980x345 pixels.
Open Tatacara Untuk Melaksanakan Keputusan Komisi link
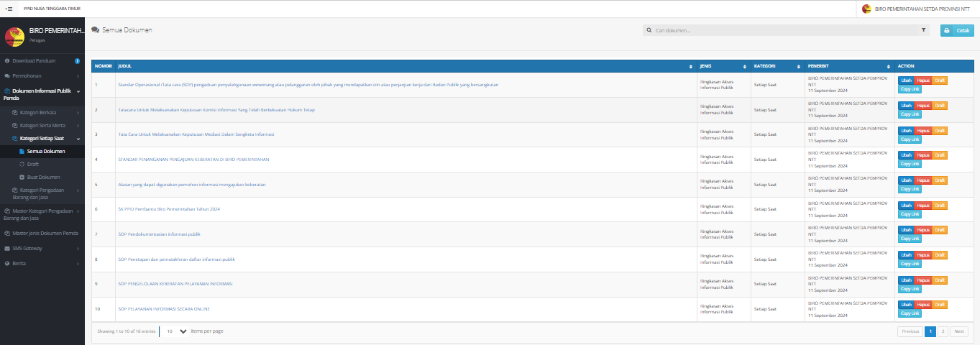216,109
